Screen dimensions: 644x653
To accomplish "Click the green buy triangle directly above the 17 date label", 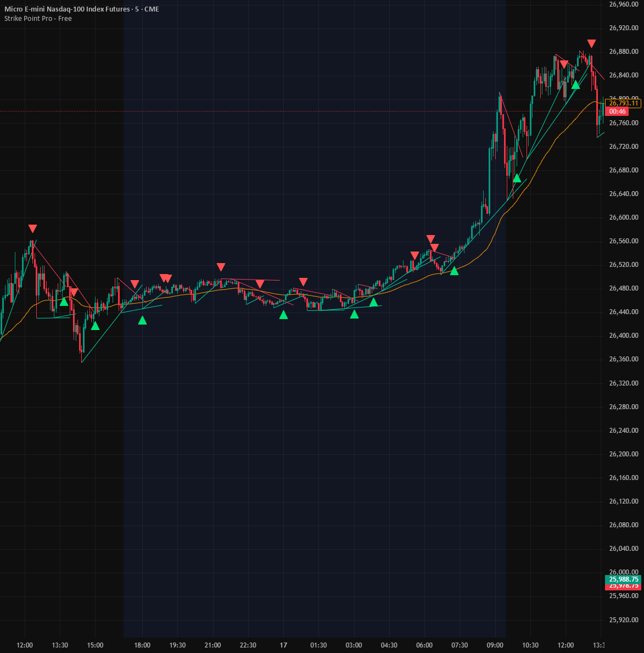I will click(x=283, y=315).
